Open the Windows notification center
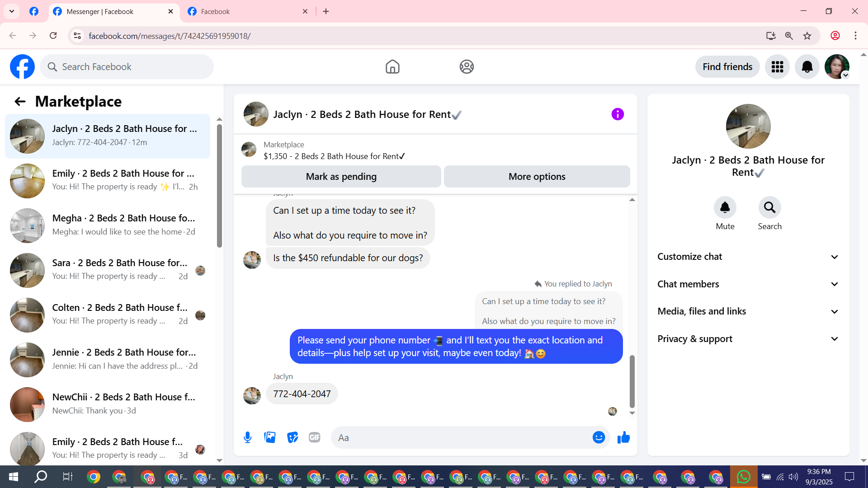Image resolution: width=868 pixels, height=488 pixels. [x=849, y=477]
